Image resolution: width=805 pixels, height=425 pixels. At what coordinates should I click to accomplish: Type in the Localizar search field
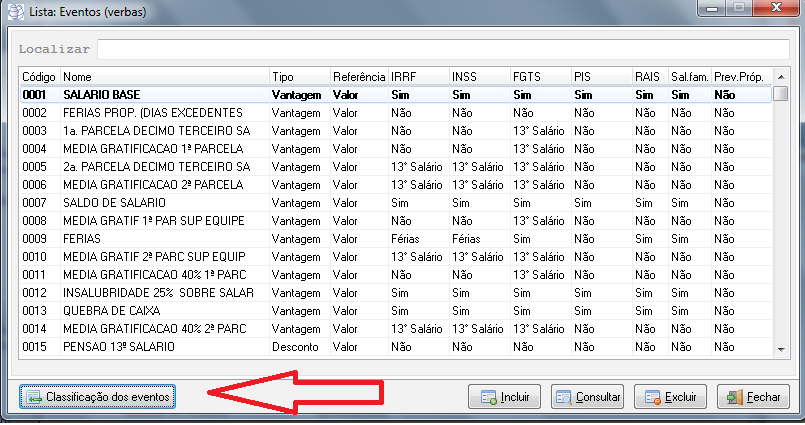click(x=444, y=48)
